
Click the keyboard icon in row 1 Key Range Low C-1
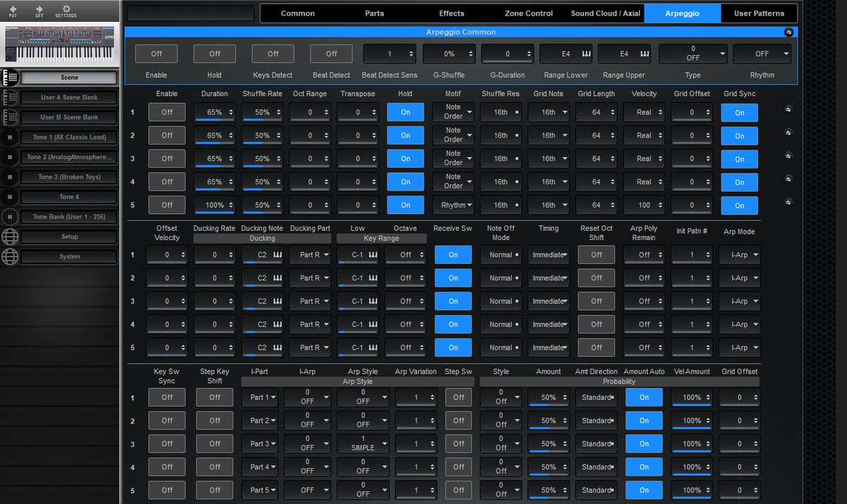[373, 255]
